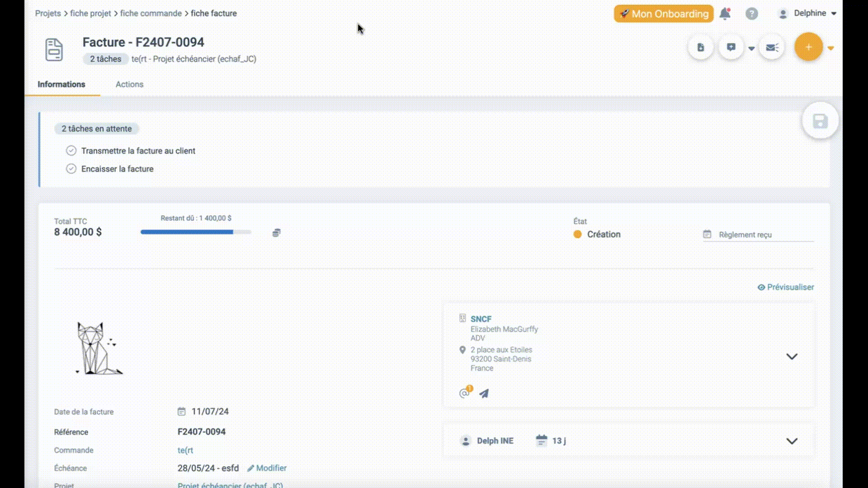Expand the Delph INE card chevron

click(x=792, y=441)
